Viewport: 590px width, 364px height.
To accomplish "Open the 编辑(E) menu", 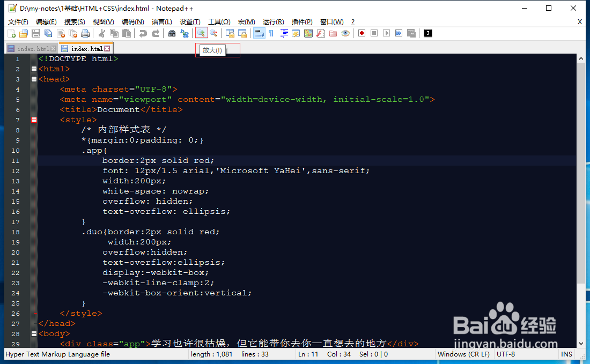I will coord(46,22).
